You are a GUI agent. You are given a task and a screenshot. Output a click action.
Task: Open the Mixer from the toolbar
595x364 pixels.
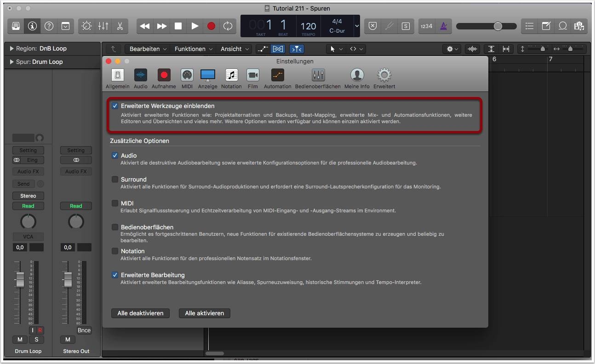[103, 26]
